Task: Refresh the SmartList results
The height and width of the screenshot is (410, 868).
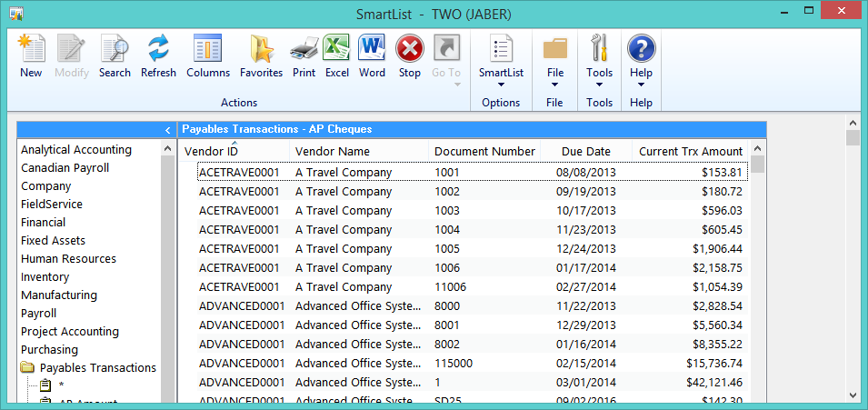Action: point(158,49)
